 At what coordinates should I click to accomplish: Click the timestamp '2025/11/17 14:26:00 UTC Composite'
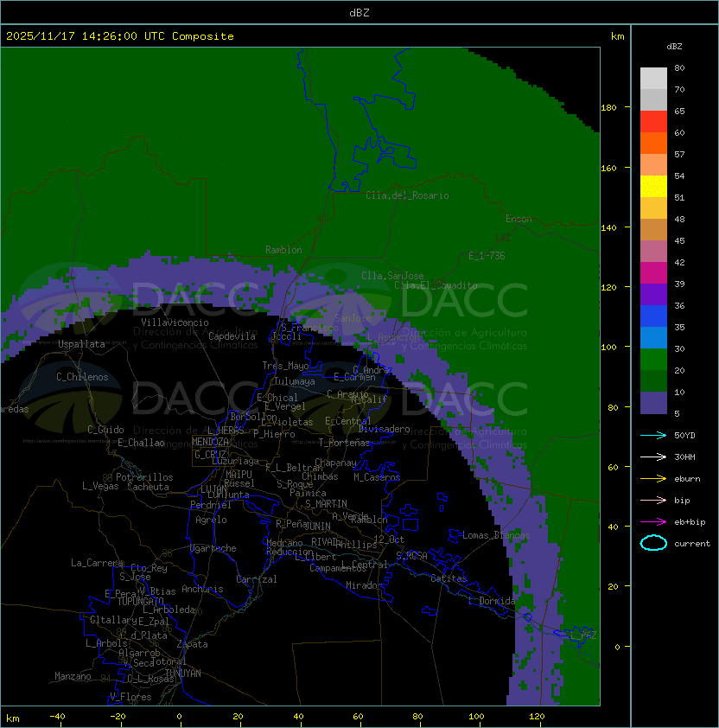pos(120,36)
